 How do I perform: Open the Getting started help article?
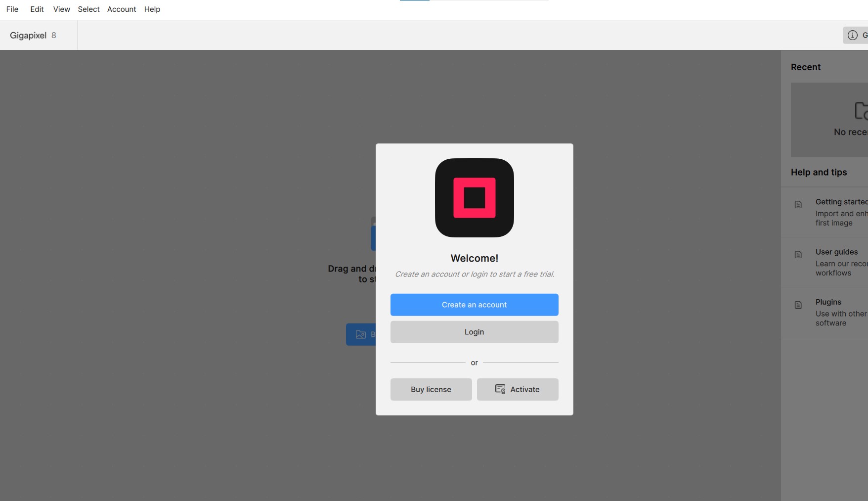coord(840,212)
